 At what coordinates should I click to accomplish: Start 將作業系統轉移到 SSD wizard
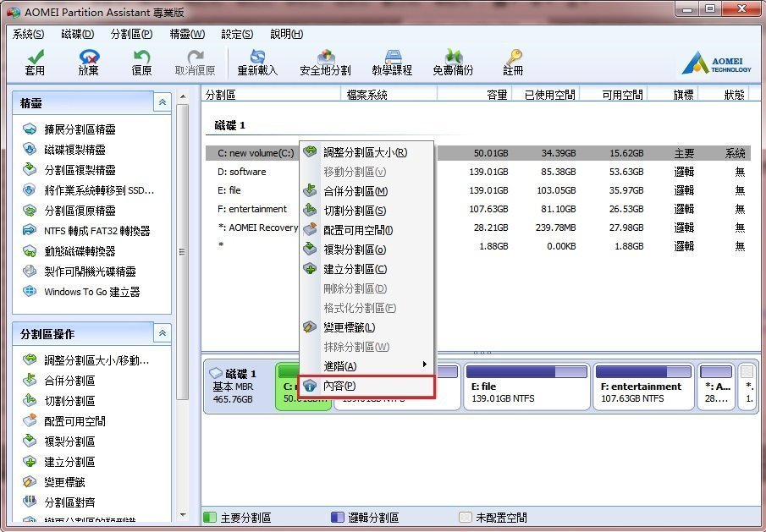coord(88,190)
